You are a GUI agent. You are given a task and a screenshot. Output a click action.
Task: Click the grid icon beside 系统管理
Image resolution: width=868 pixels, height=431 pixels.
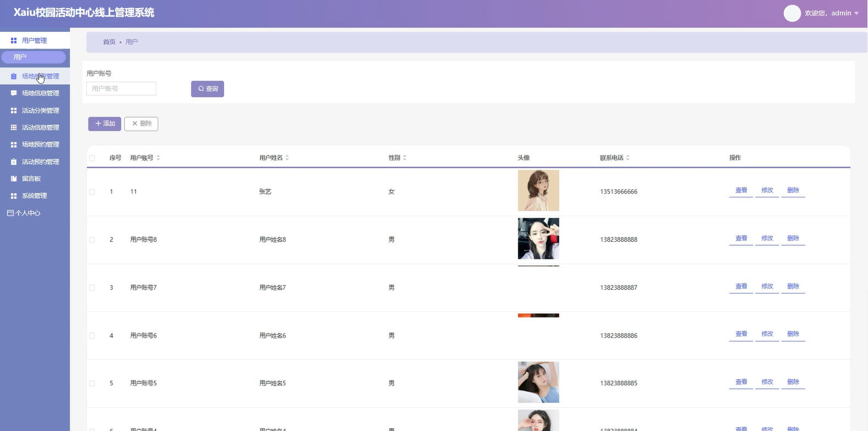(14, 196)
